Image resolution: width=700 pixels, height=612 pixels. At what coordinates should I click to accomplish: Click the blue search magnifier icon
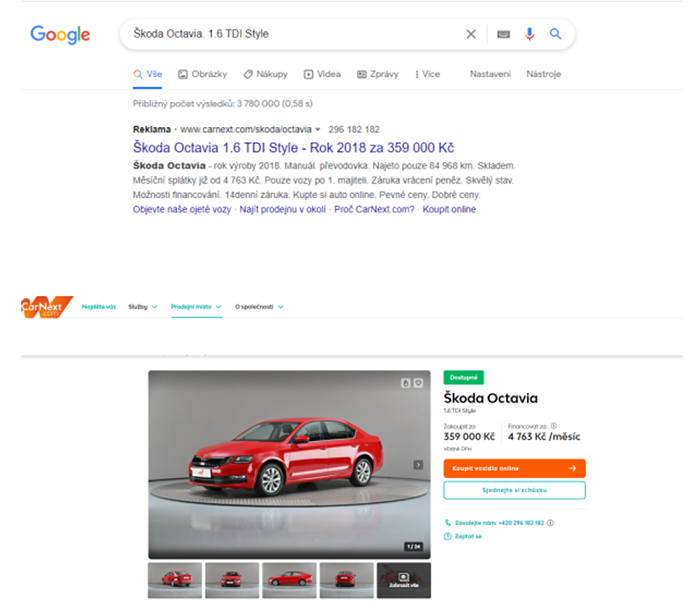pyautogui.click(x=556, y=34)
